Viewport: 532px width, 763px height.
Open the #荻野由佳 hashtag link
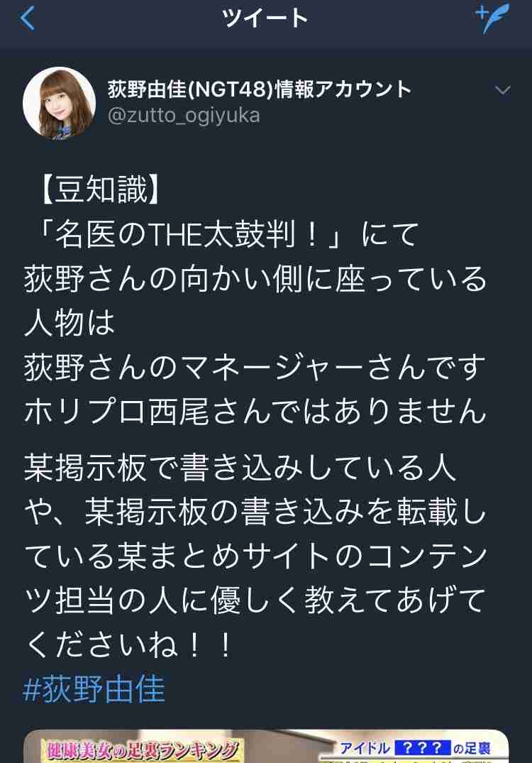click(94, 688)
